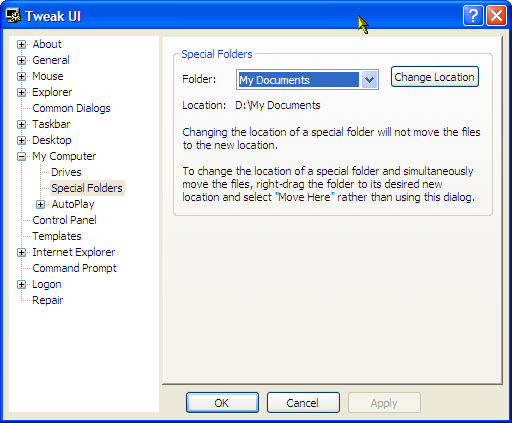Select General in the tree
The height and width of the screenshot is (423, 512).
(x=51, y=60)
